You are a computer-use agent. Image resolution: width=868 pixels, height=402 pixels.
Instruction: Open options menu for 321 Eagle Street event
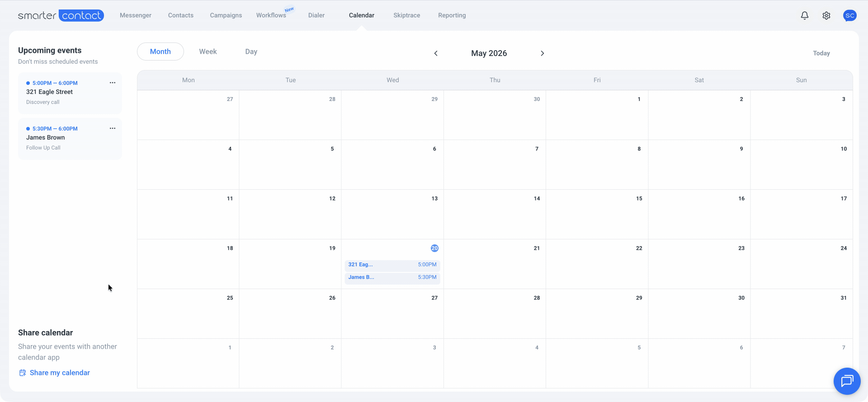113,83
